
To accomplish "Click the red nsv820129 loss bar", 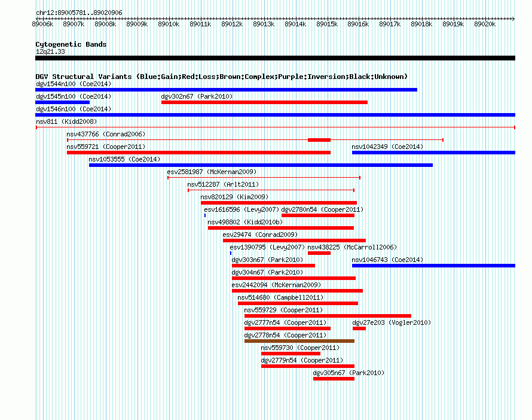I will [x=279, y=203].
